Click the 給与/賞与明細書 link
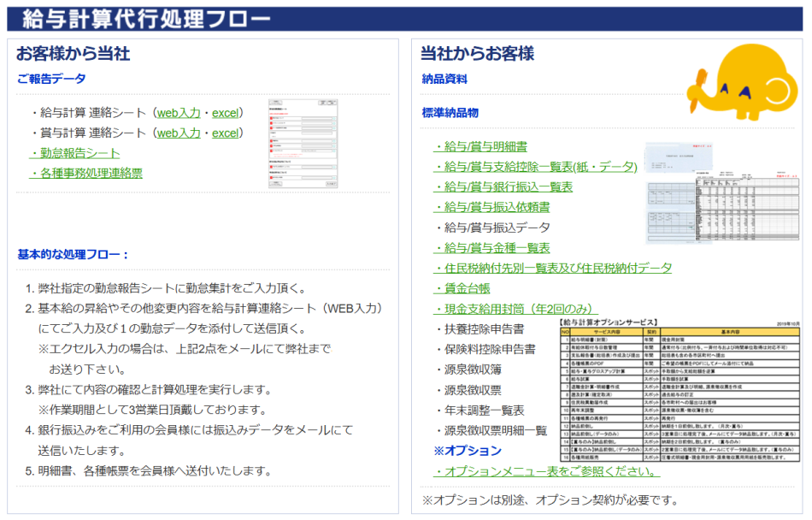 point(480,146)
